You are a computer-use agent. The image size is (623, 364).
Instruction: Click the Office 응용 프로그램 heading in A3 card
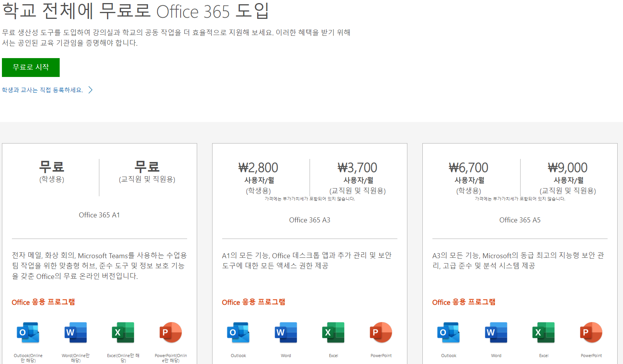253,302
